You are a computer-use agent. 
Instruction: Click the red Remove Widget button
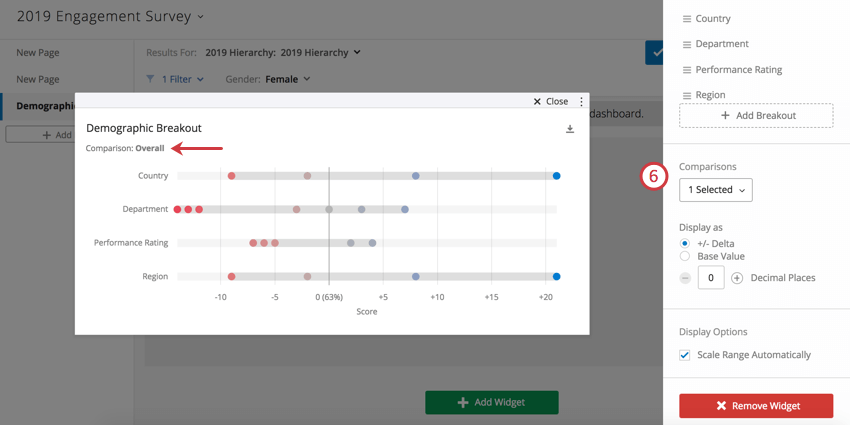(x=756, y=406)
